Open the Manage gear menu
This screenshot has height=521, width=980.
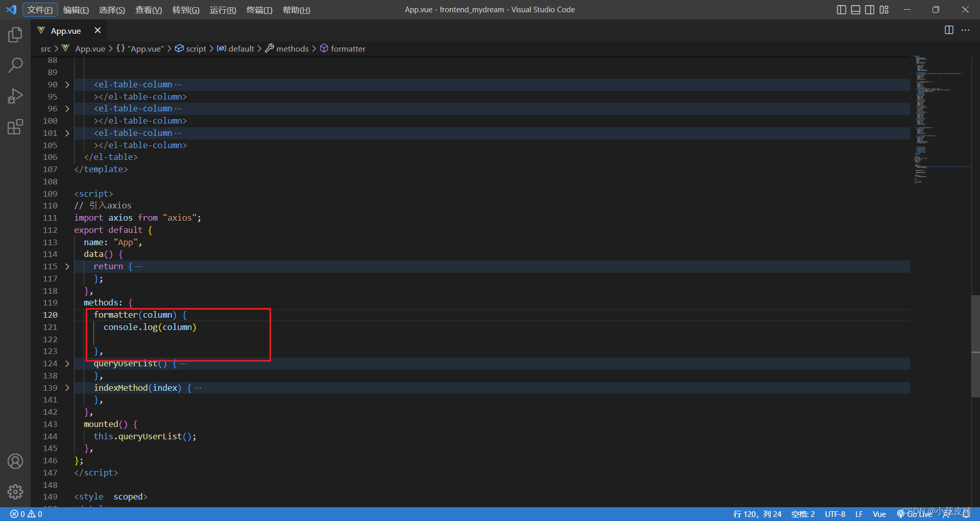click(15, 492)
